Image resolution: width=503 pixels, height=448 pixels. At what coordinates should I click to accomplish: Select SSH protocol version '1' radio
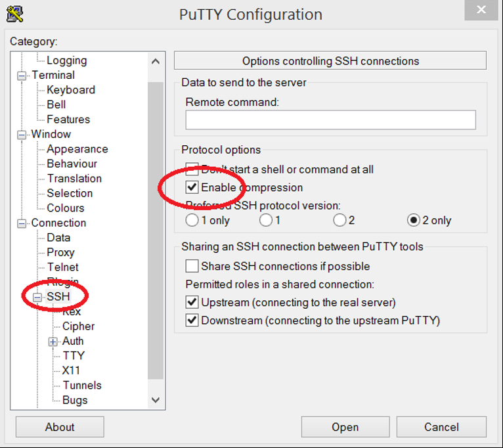tap(265, 220)
